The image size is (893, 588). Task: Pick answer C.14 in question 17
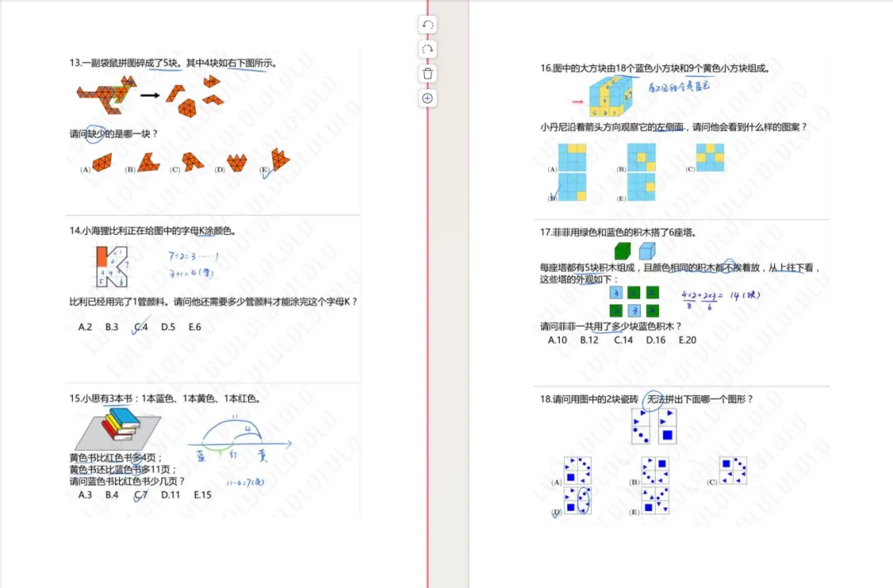click(x=623, y=340)
